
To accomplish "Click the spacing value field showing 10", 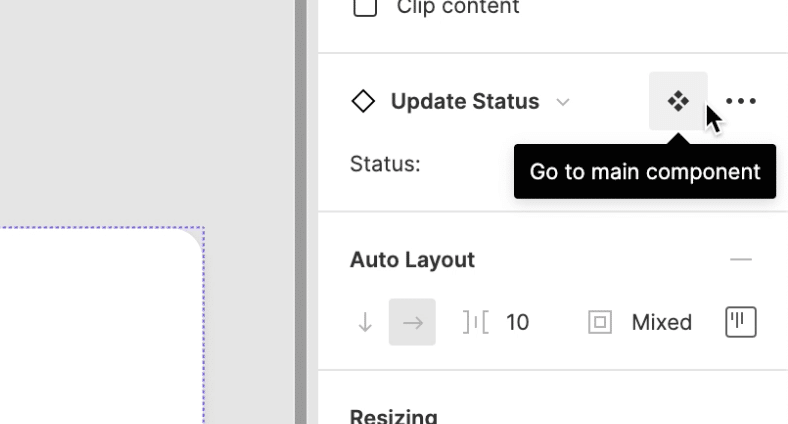I will tap(518, 322).
